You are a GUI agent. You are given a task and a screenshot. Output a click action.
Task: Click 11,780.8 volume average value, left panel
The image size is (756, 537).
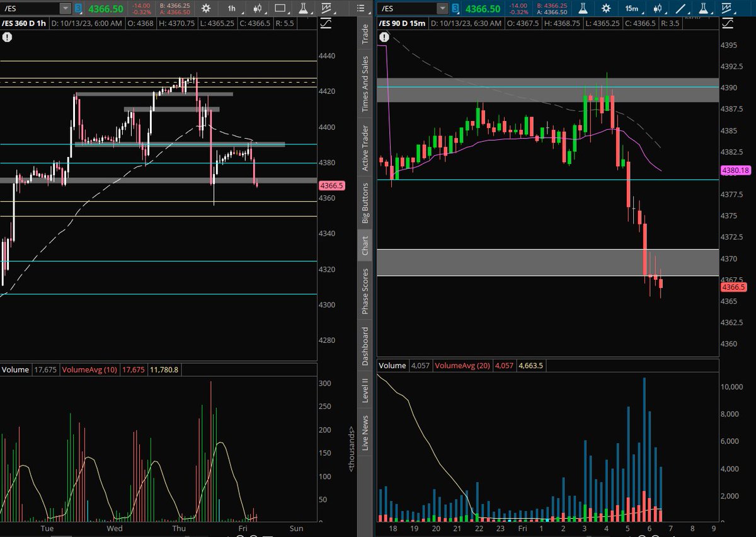165,370
